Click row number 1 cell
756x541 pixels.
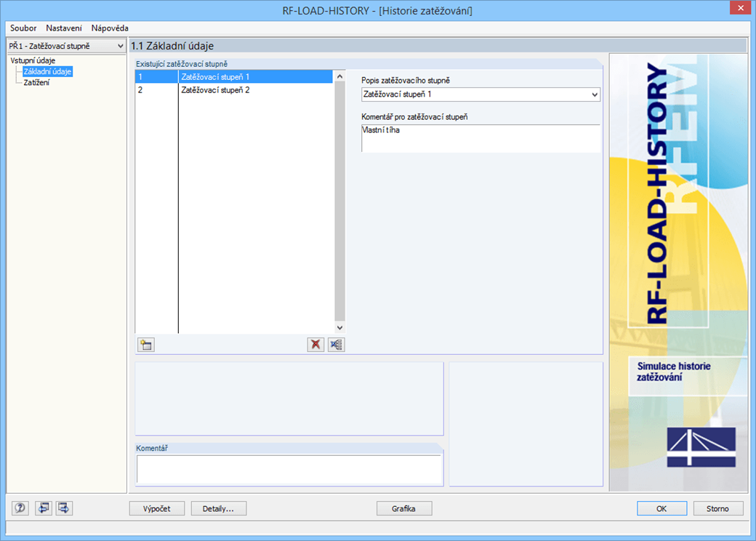pyautogui.click(x=156, y=76)
